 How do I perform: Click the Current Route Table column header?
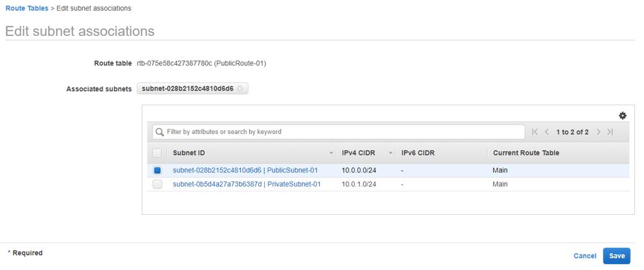(x=526, y=153)
